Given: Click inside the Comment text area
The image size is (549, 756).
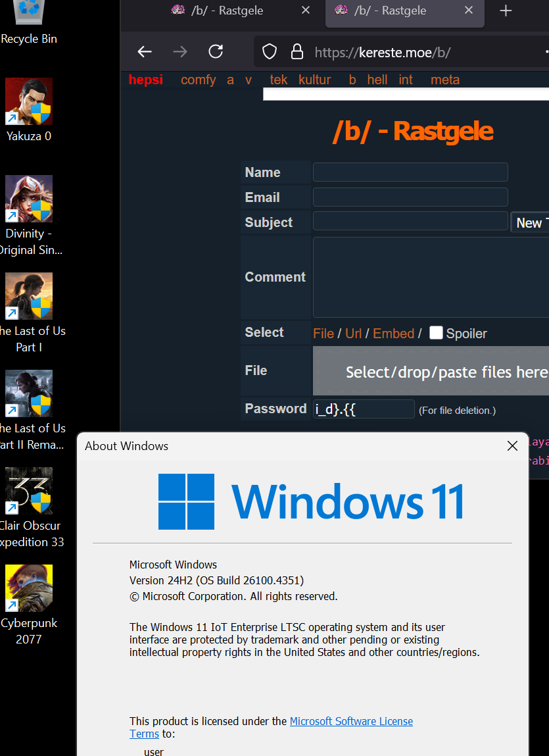Looking at the screenshot, I should [431, 277].
